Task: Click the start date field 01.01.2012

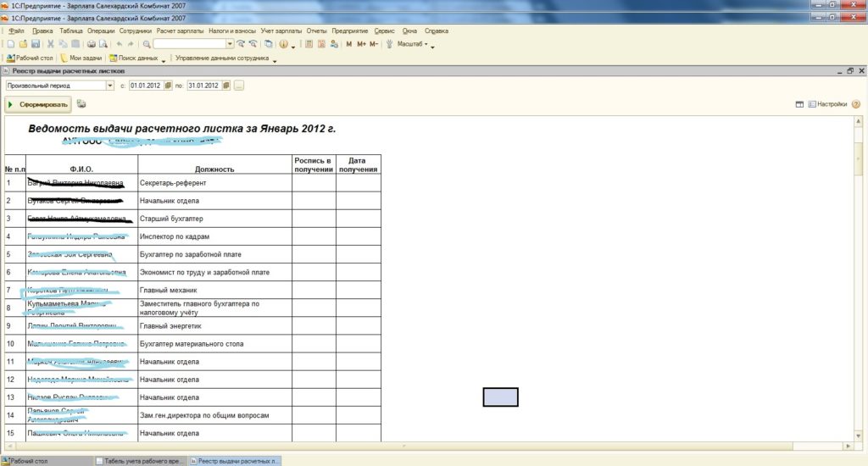Action: coord(145,86)
